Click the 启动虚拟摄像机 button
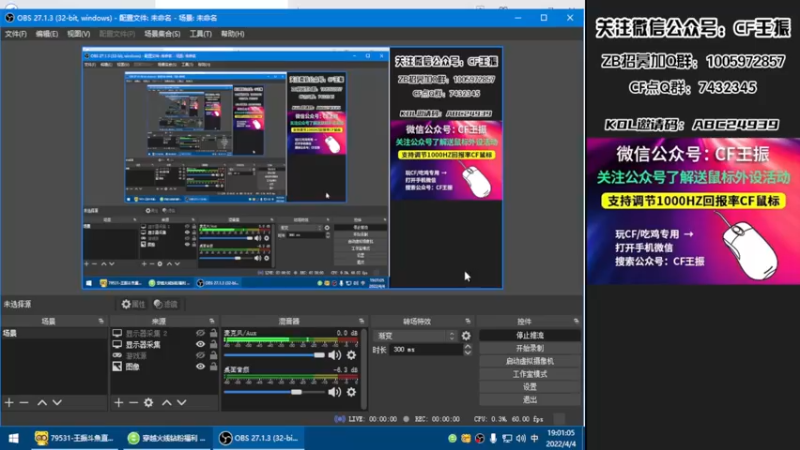 click(530, 361)
